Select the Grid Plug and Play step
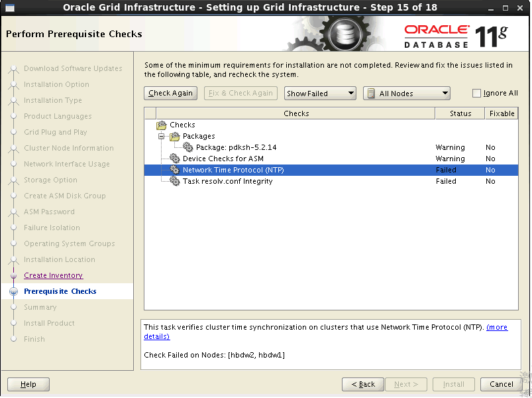This screenshot has height=398, width=532. [x=55, y=132]
